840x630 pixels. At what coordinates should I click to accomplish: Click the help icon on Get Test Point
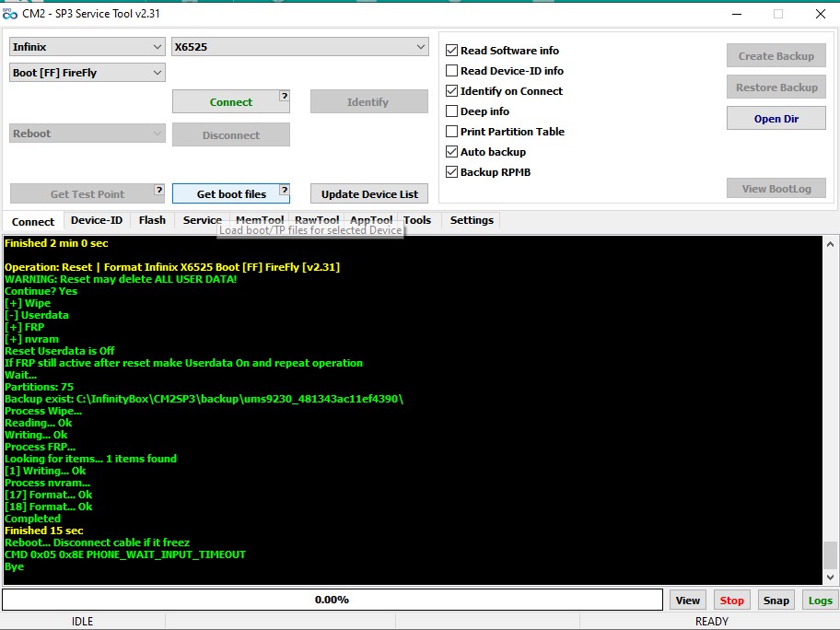(x=159, y=190)
